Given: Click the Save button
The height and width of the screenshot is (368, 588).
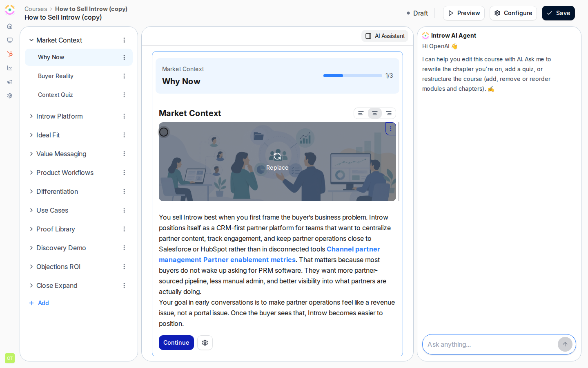Looking at the screenshot, I should coord(558,13).
